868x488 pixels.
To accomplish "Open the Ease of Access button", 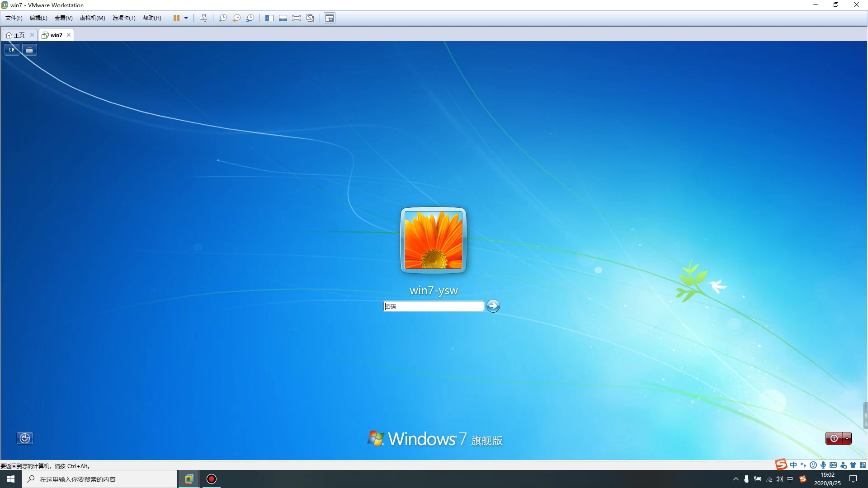I will (25, 438).
